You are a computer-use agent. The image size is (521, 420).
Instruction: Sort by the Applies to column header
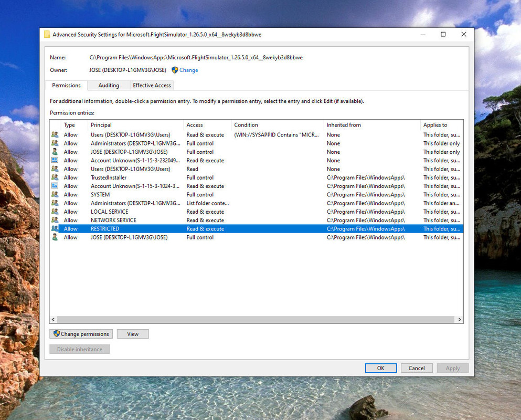click(442, 125)
